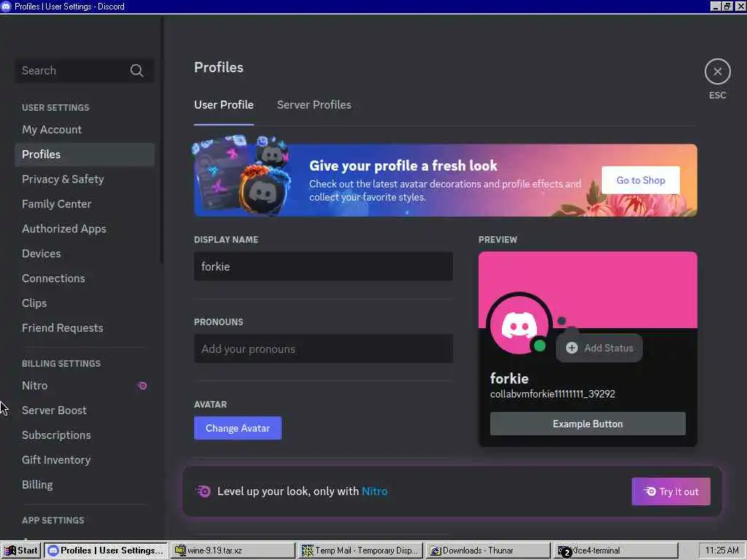Open the Start menu on the taskbar
This screenshot has height=560, width=747.
21,551
